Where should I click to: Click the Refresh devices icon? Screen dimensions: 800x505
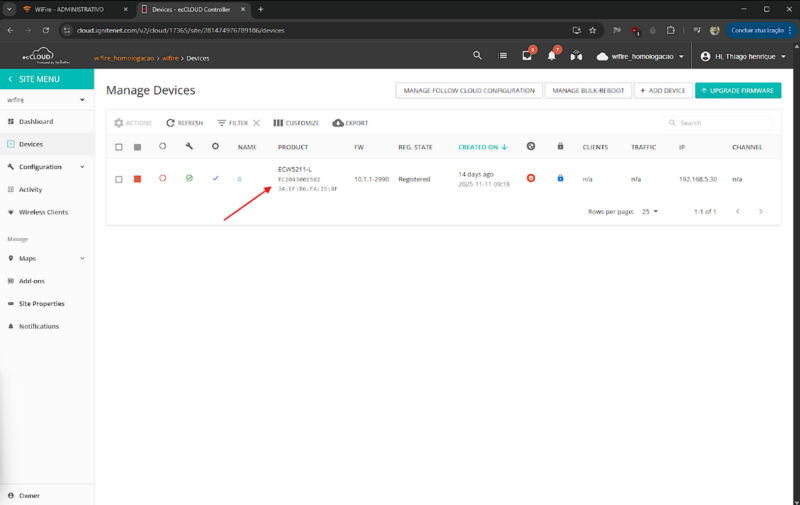[171, 123]
